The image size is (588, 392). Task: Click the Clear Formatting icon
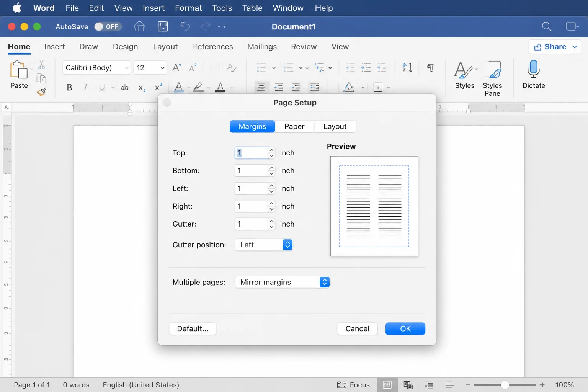231,68
